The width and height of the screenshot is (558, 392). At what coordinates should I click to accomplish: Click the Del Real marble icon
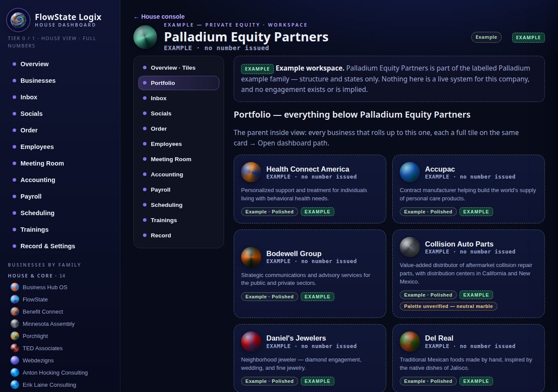click(x=410, y=341)
